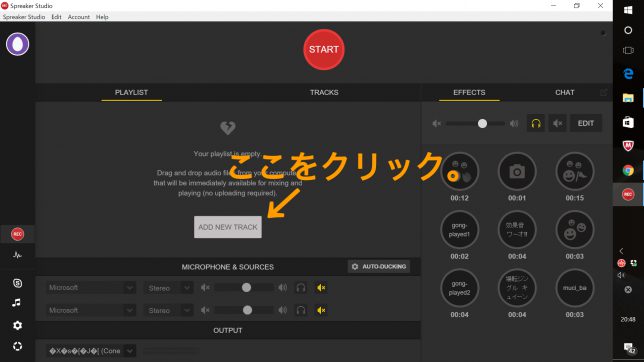Adjust the effects volume slider
The image size is (644, 362).
tap(475, 123)
